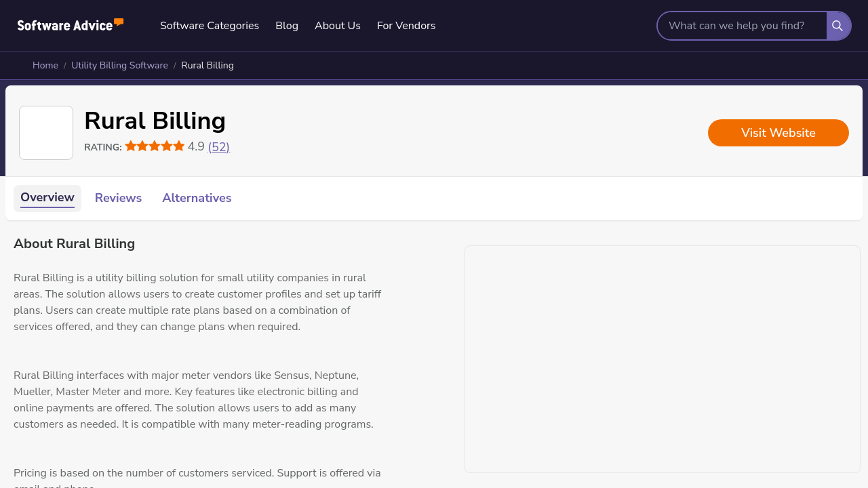Click the Home breadcrumb link
868x488 pixels.
[x=45, y=66]
